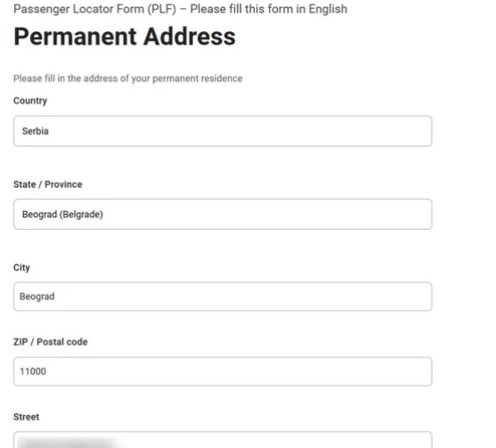Open the Country dropdown showing Serbia

click(222, 131)
